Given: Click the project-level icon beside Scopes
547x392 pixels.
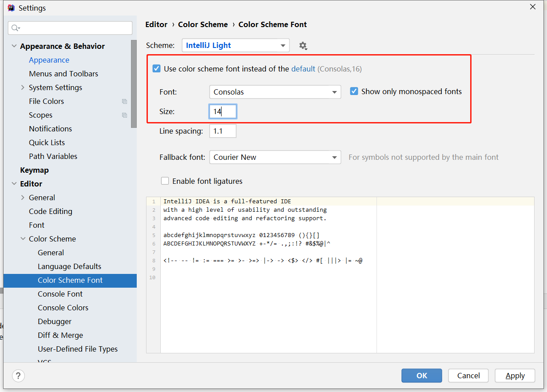Looking at the screenshot, I should (x=125, y=115).
